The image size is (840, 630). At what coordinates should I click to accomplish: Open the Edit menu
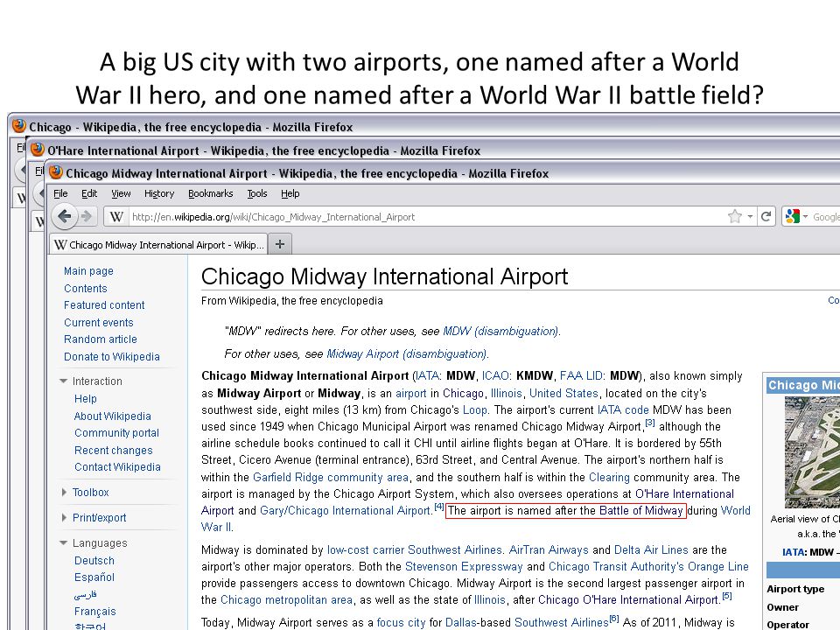(x=89, y=193)
